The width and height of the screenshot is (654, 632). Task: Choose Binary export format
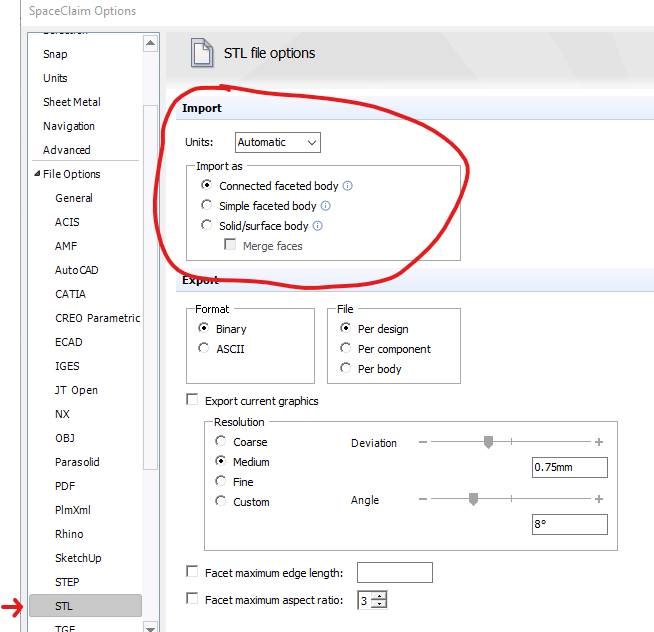(x=204, y=328)
